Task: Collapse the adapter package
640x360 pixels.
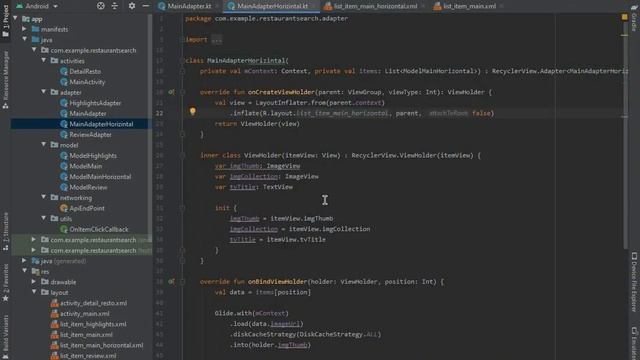Action: 44,92
